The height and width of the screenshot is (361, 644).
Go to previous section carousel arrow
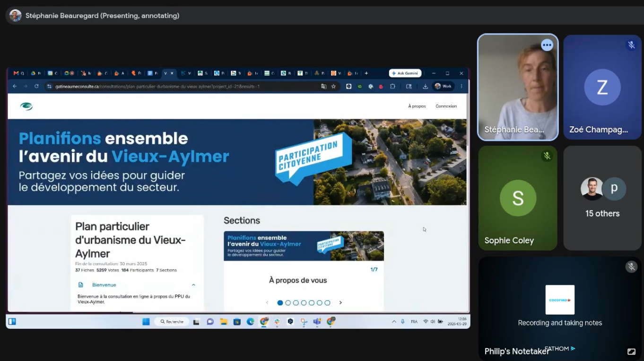(267, 303)
